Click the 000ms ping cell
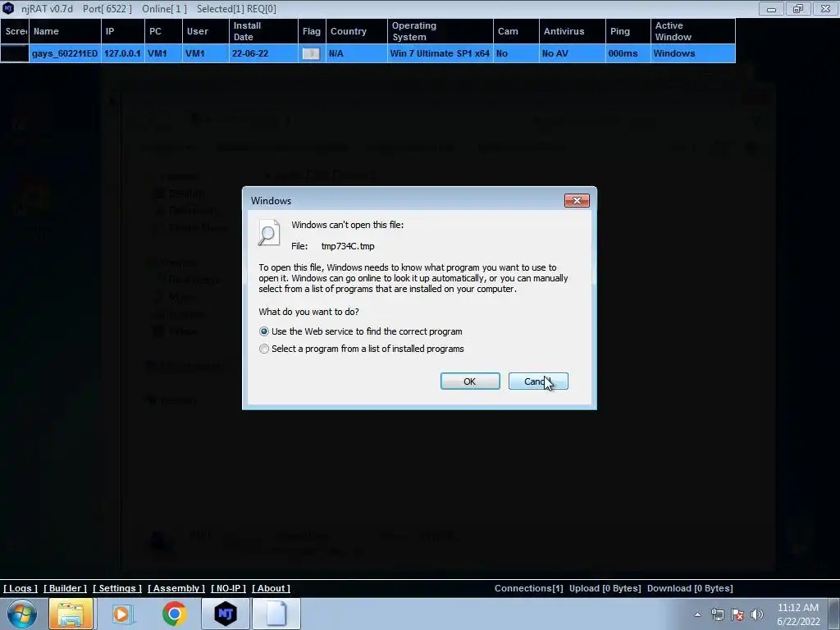840x630 pixels. (628, 53)
